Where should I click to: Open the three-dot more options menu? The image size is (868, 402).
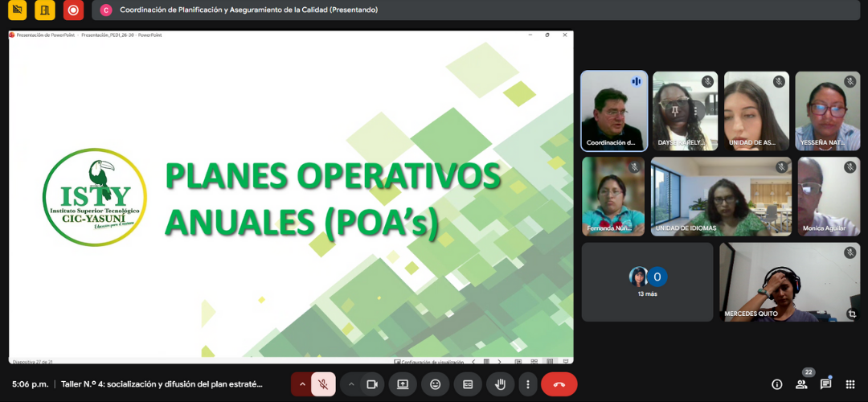[527, 384]
